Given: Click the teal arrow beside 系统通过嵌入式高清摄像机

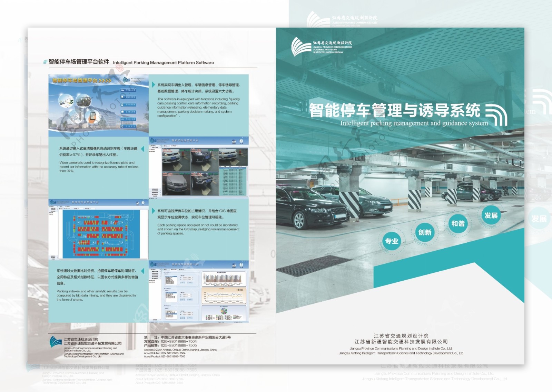Looking at the screenshot, I should coord(142,149).
